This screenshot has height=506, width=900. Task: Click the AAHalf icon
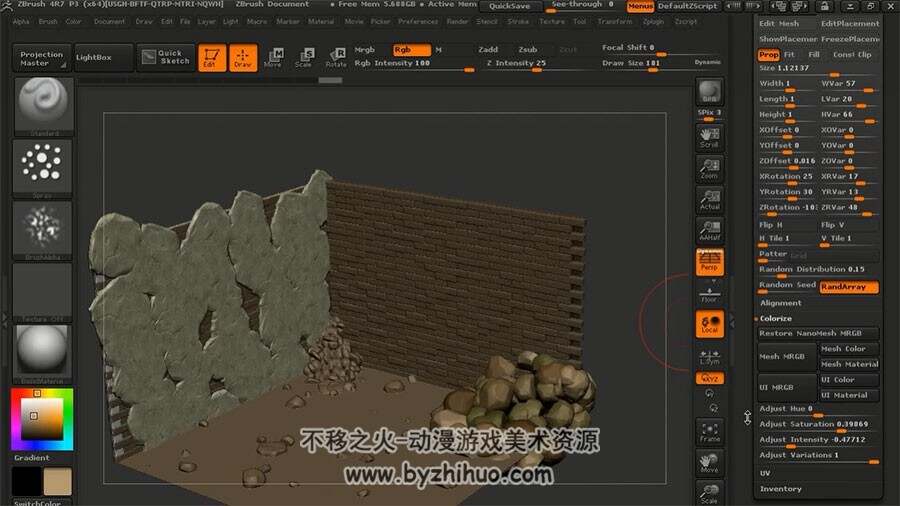click(709, 231)
